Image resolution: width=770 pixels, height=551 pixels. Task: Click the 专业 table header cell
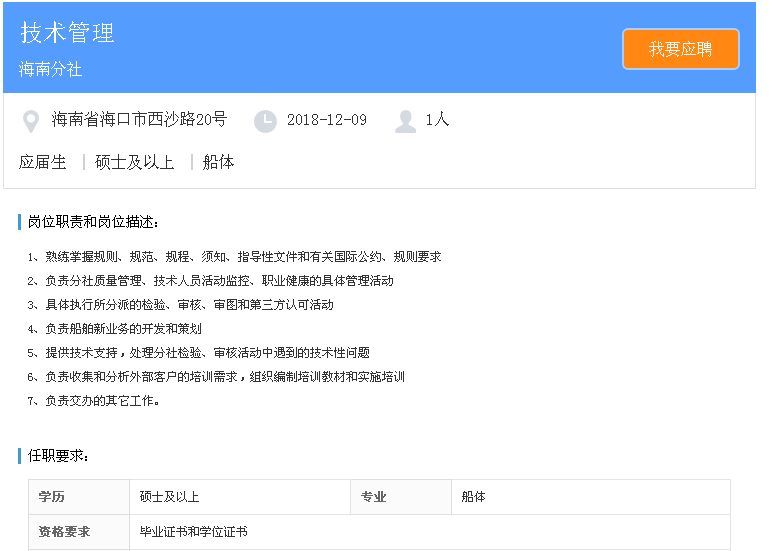click(401, 497)
